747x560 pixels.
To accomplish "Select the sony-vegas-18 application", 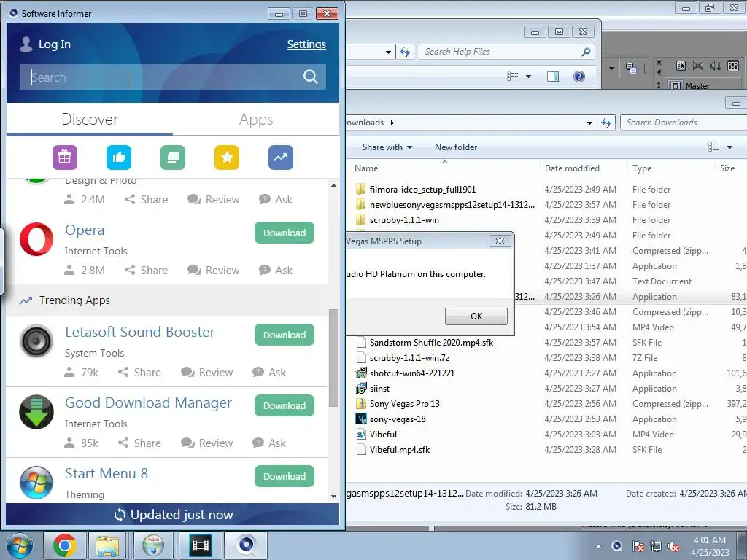I will [x=398, y=419].
